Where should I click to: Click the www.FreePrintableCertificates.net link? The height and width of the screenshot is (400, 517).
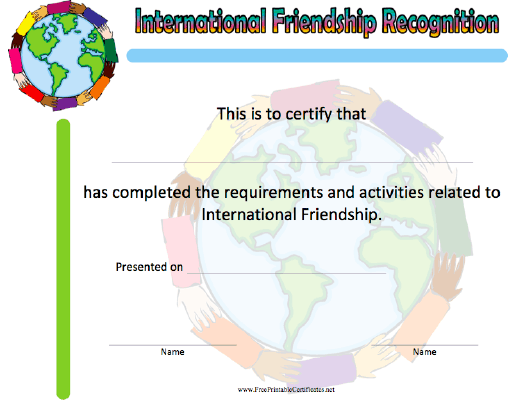286,389
